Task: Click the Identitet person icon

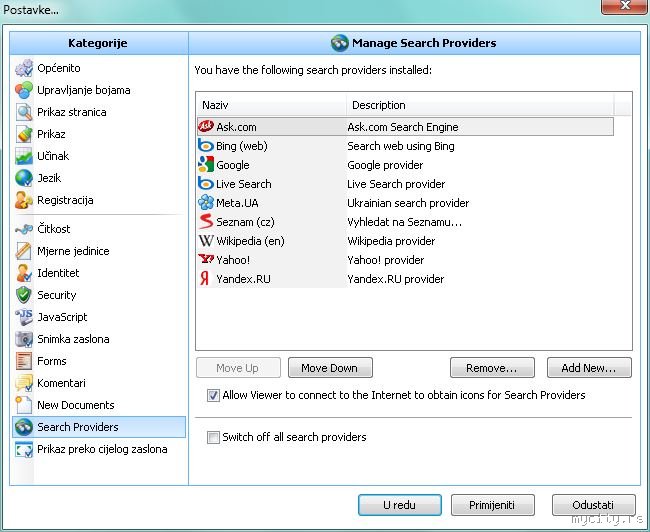Action: (x=24, y=273)
